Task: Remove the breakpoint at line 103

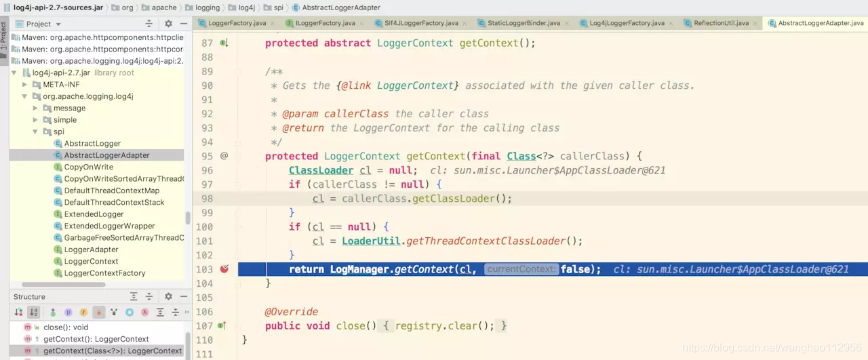Action: click(x=224, y=269)
